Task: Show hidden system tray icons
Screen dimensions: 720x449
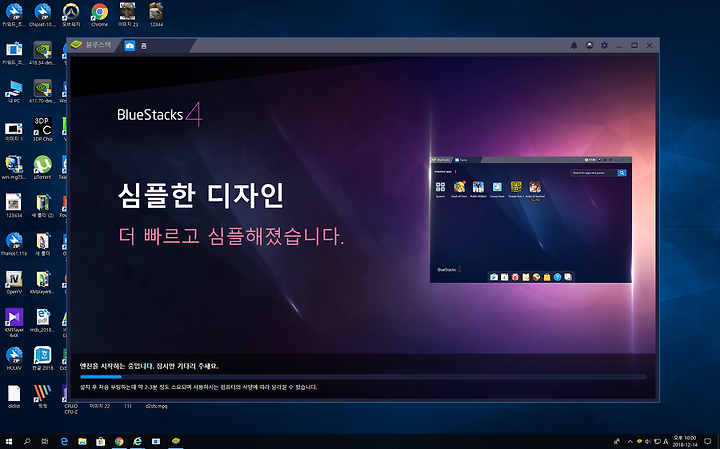Action: point(630,442)
